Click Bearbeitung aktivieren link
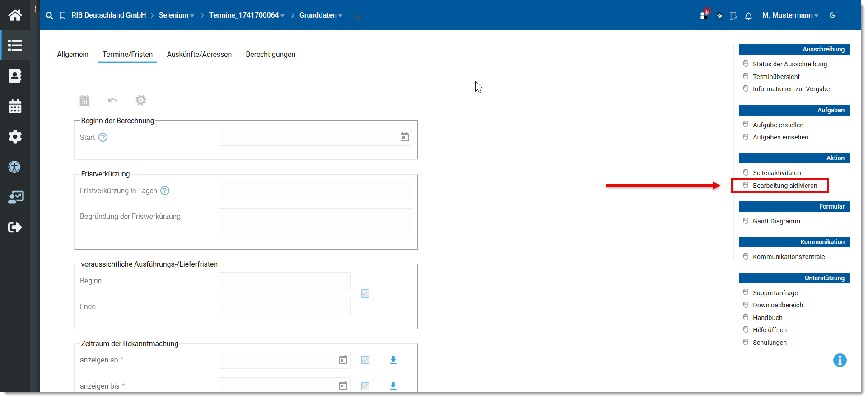868x399 pixels. 784,186
